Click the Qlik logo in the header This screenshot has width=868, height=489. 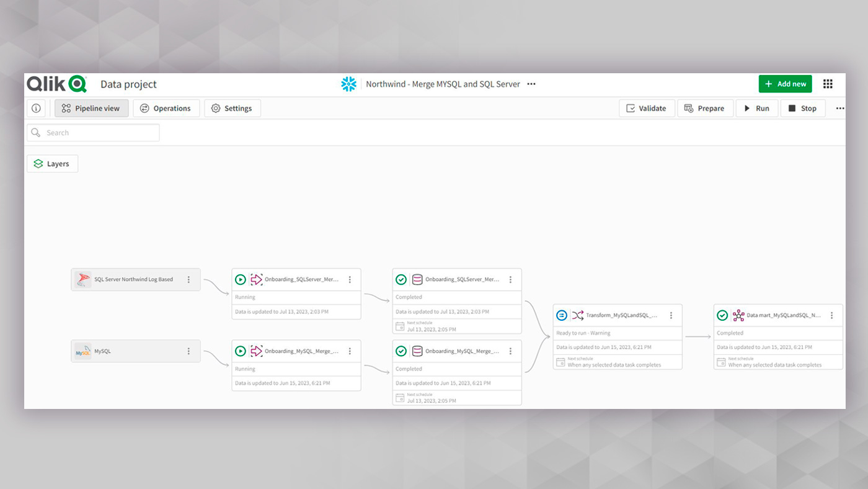[x=56, y=83]
